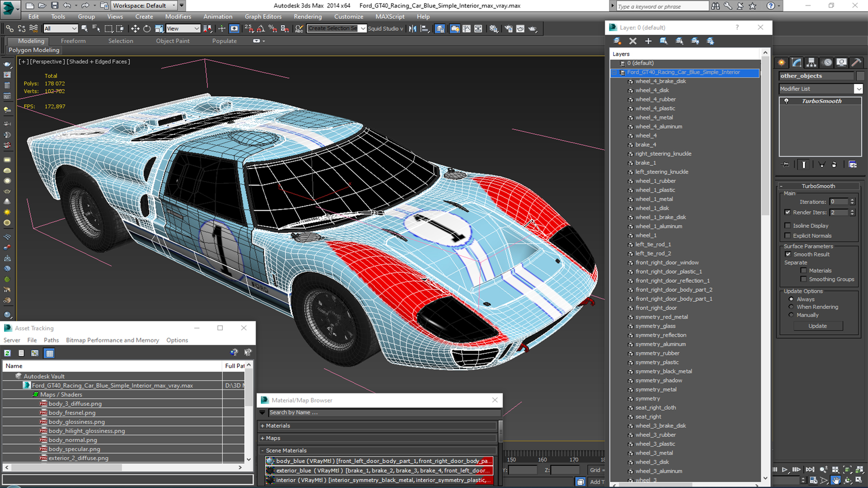
Task: Enable Separate by Materials checkbox
Action: click(803, 271)
